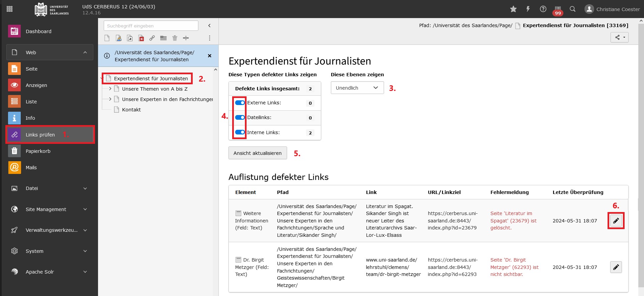Click the 'ist nicht sichtbar' error message
The image size is (644, 296).
click(x=515, y=267)
